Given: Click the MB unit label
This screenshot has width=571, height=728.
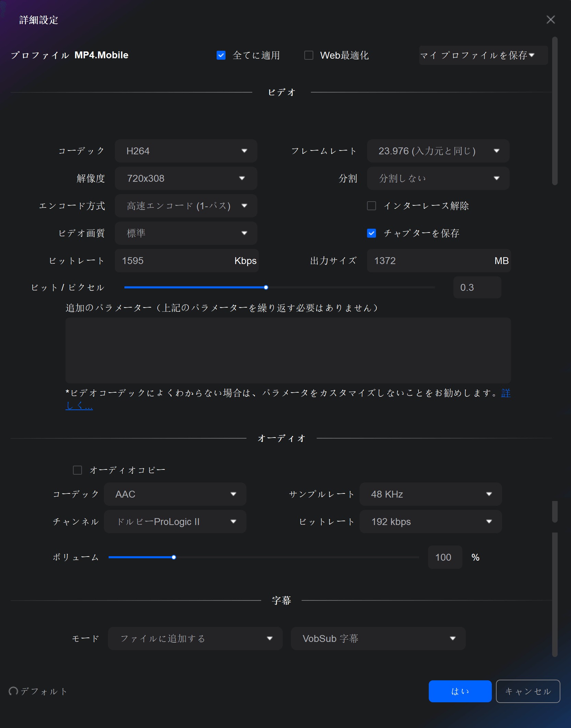Looking at the screenshot, I should tap(501, 261).
